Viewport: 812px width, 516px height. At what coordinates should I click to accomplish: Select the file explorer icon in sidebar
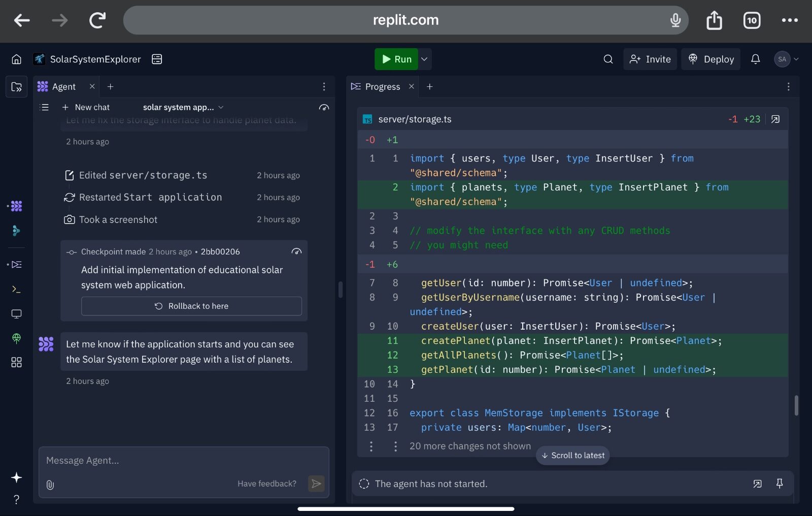pos(16,87)
